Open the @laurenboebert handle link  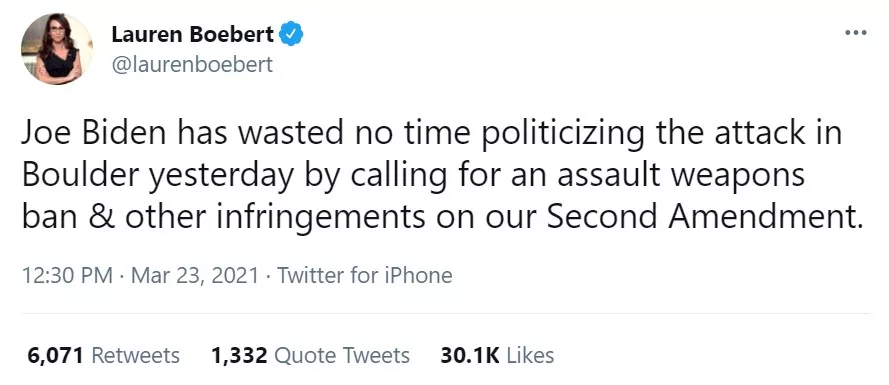coord(192,64)
